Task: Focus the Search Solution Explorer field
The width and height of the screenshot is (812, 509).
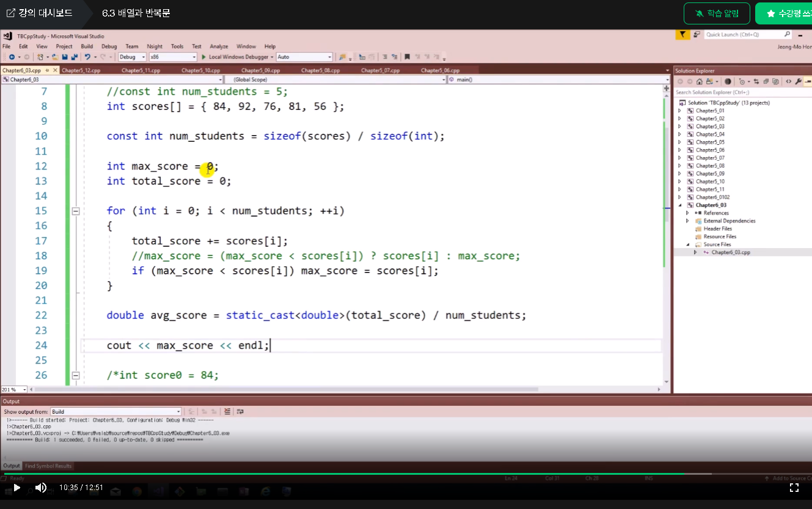Action: 742,92
